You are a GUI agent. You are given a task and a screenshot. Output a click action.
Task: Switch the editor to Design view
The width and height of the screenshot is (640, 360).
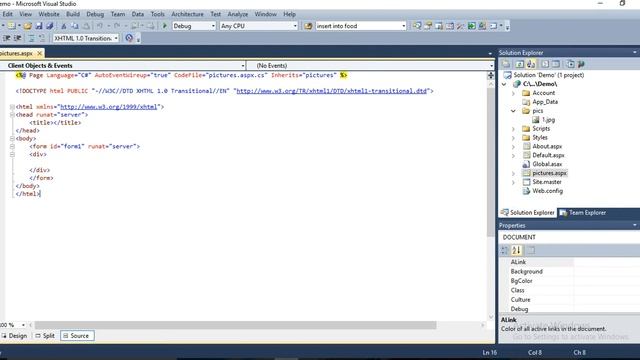(14, 336)
